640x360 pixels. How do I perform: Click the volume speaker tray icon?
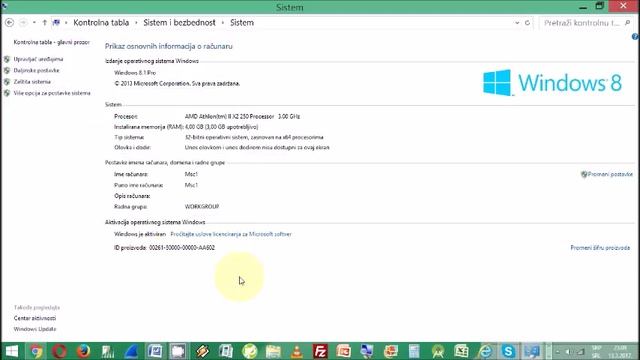pyautogui.click(x=568, y=351)
